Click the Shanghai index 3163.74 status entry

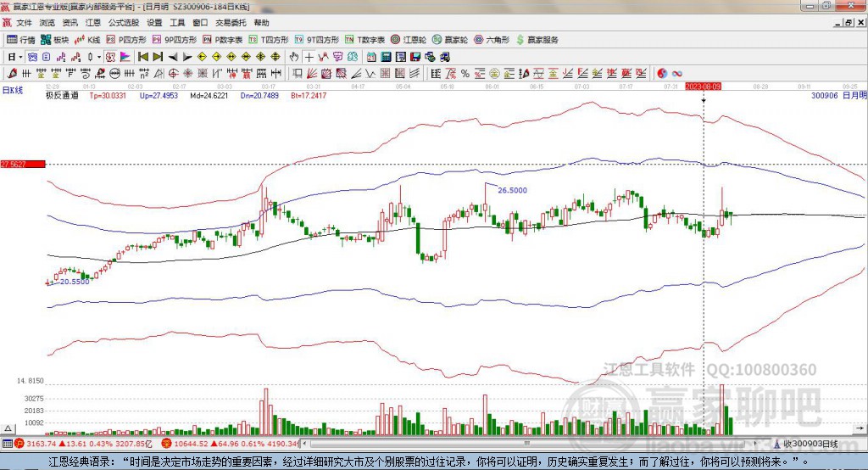click(x=83, y=444)
